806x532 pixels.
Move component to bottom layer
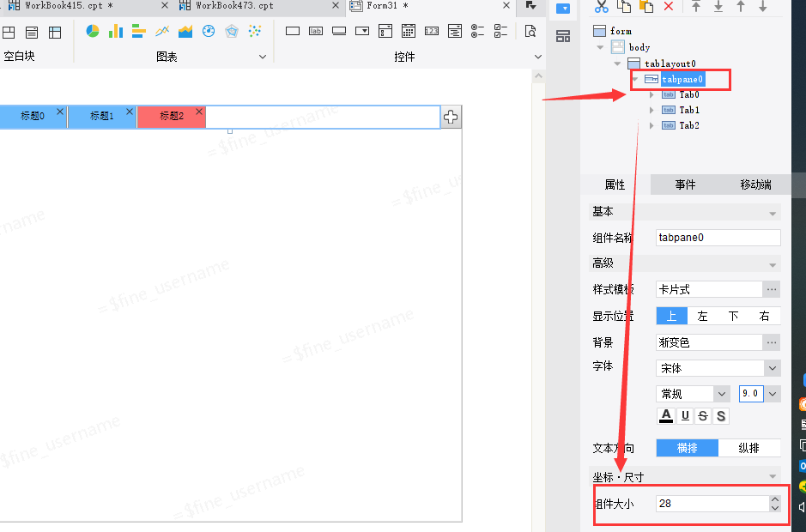pyautogui.click(x=718, y=6)
